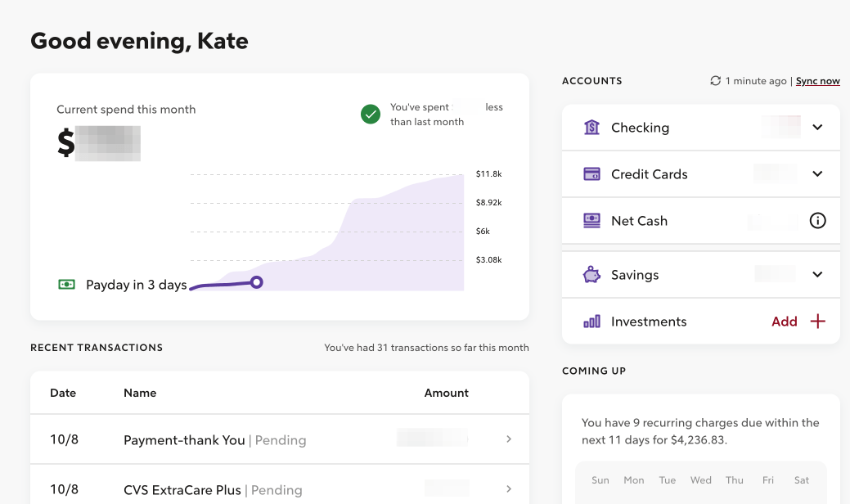Click the COMING UP section heading
Screen dimensions: 850x504
594,371
